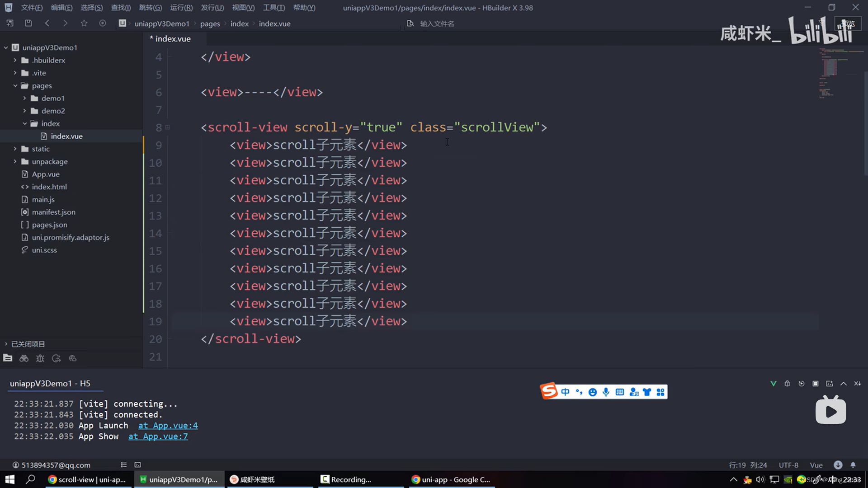868x488 pixels.
Task: Go forward with the right arrow icon
Action: (66, 23)
